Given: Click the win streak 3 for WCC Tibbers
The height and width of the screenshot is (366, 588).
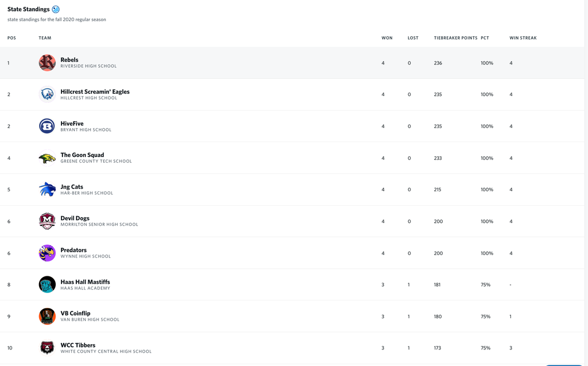Looking at the screenshot, I should [510, 348].
